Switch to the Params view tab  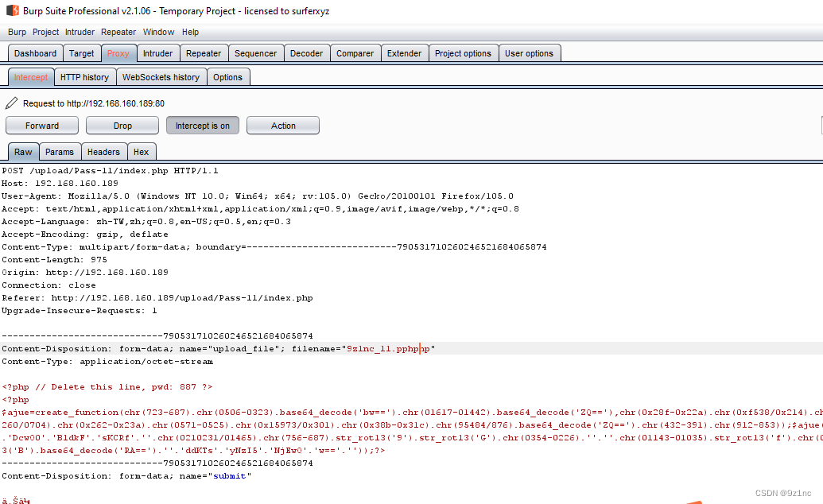coord(60,152)
